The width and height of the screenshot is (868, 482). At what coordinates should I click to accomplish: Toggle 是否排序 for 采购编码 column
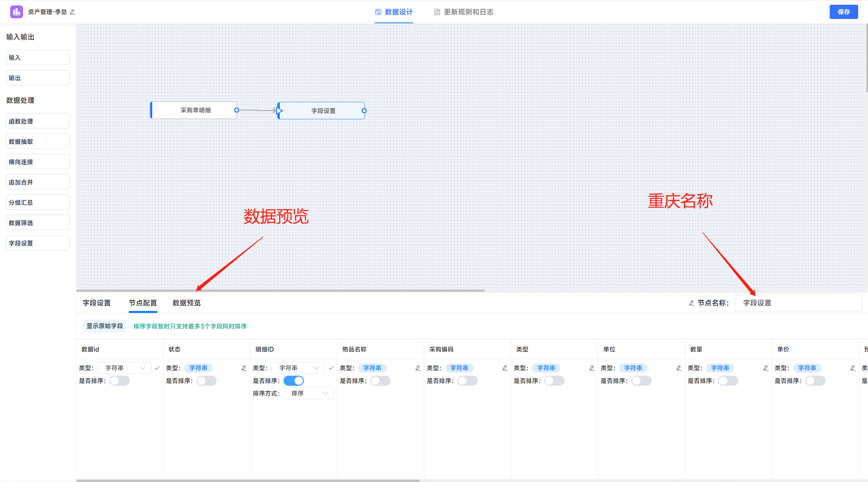[468, 381]
